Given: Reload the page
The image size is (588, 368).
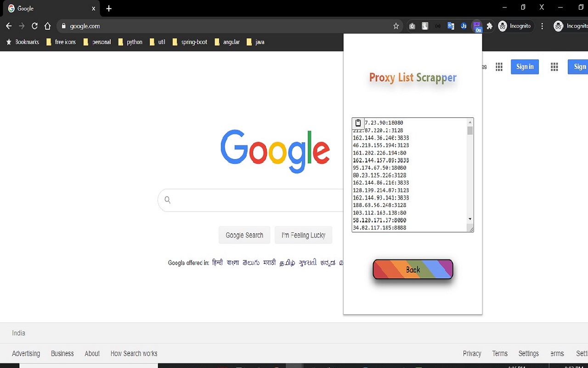Looking at the screenshot, I should 34,26.
